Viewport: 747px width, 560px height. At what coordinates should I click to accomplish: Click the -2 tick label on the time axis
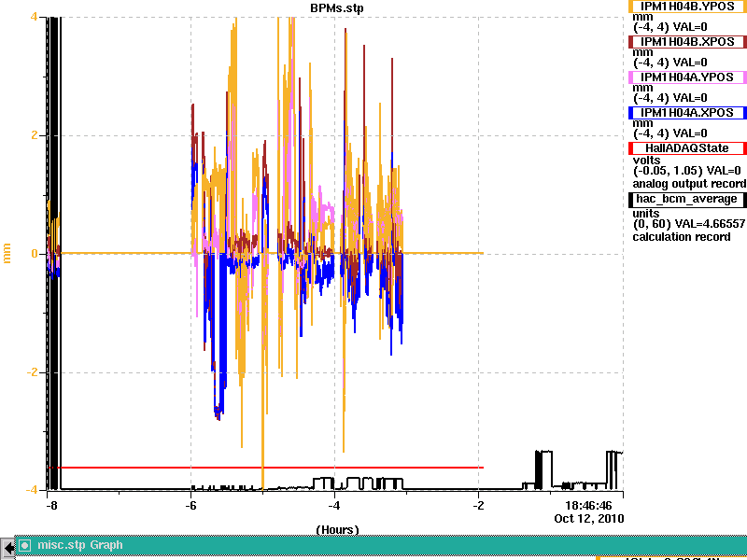point(478,506)
